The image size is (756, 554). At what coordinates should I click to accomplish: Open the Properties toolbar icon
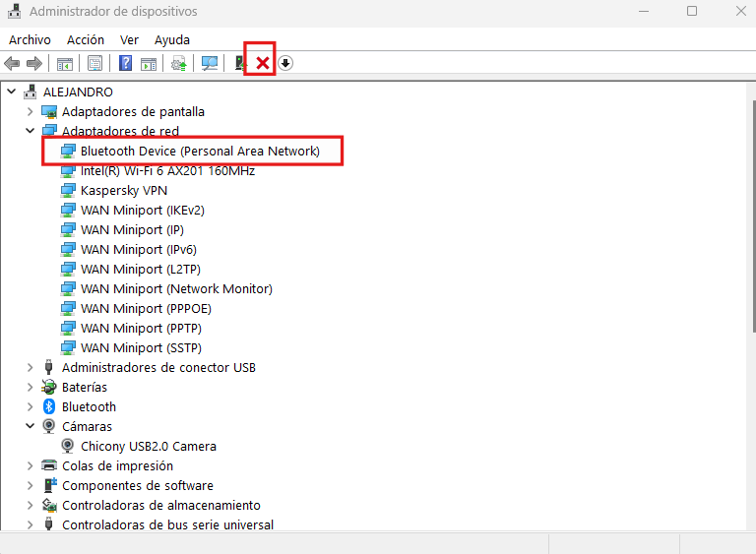click(x=94, y=63)
